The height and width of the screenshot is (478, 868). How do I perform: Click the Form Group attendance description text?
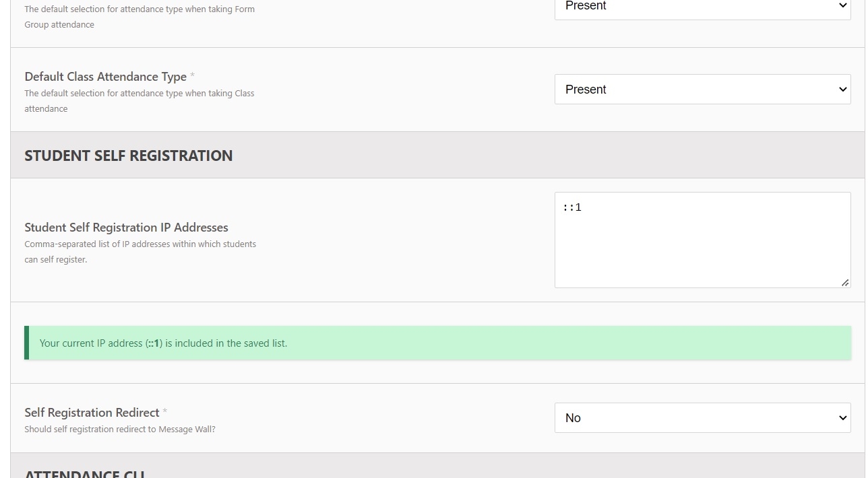(x=139, y=17)
